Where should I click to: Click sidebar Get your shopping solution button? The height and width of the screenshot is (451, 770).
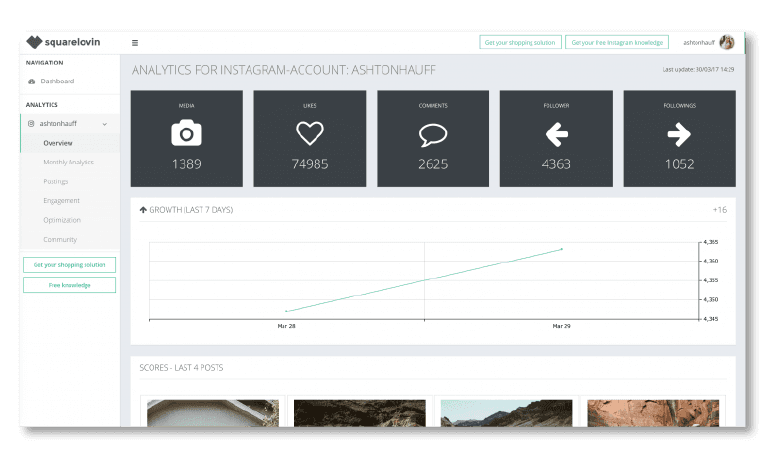point(69,265)
